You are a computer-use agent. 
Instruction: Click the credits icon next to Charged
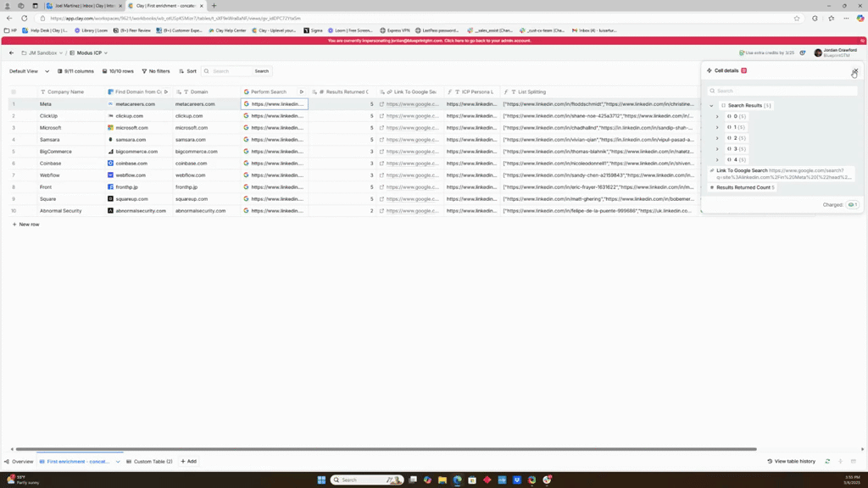(852, 204)
